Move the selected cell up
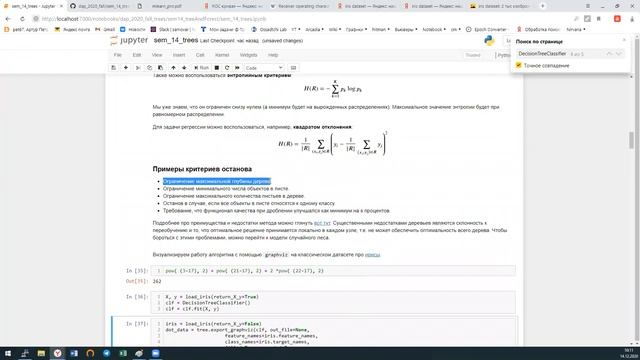This screenshot has width=640, height=360. (x=173, y=68)
